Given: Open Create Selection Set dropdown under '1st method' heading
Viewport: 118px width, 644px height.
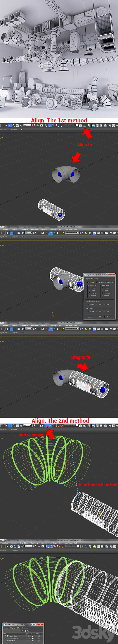Looking at the screenshot, I should coord(71,125).
